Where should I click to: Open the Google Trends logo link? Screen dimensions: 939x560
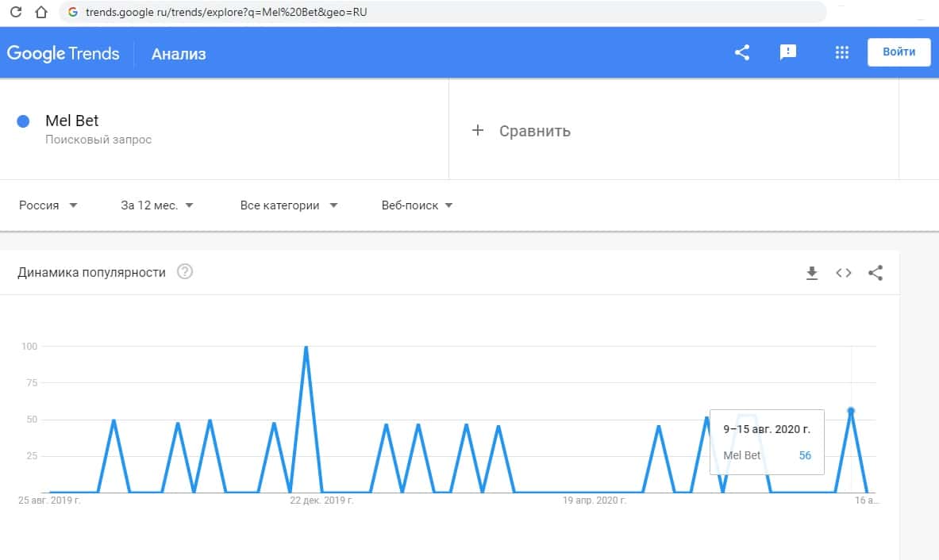(63, 54)
